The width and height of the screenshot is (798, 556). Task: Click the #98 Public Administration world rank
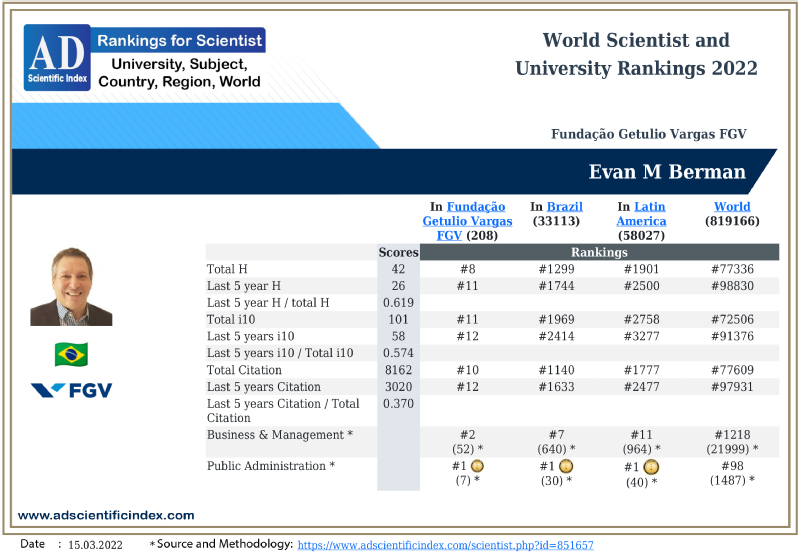[732, 466]
